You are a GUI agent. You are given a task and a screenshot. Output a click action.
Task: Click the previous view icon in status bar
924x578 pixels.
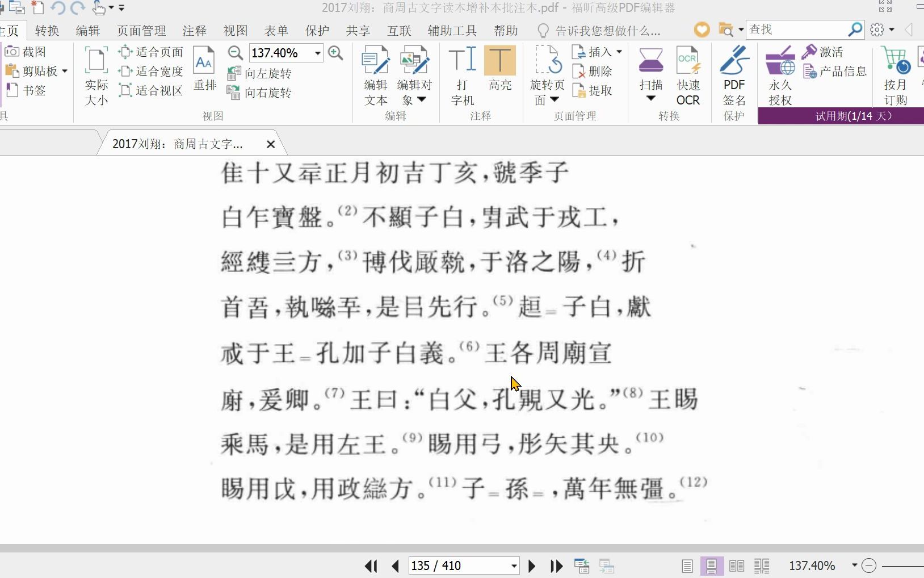pyautogui.click(x=582, y=566)
